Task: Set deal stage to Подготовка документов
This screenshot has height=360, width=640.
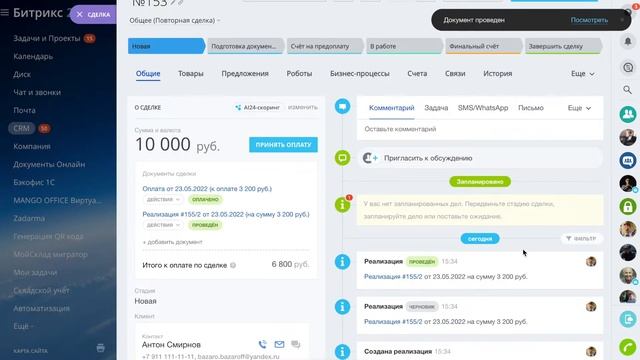Action: point(245,46)
